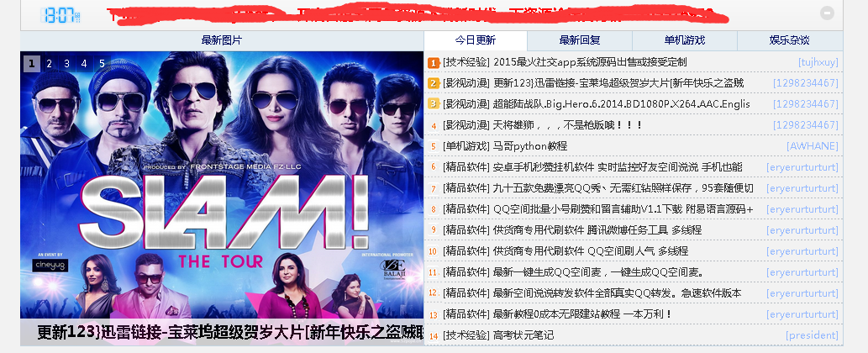Screen dimensions: 868x353
Task: Switch to slide 1 of the image carousel
Action: [32, 64]
